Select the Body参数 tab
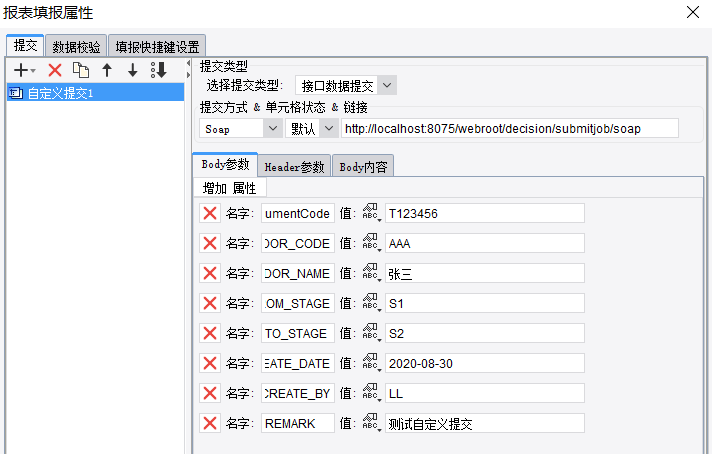The width and height of the screenshot is (712, 454). tap(225, 164)
